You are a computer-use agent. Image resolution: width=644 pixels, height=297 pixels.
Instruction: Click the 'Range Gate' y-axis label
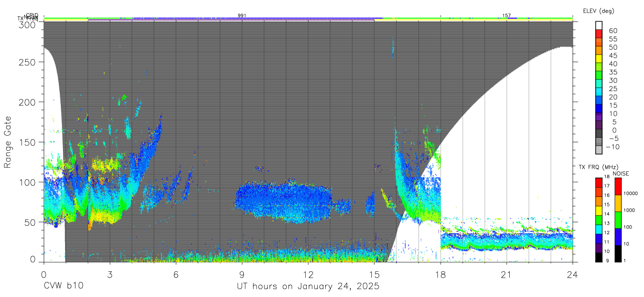pos(8,142)
